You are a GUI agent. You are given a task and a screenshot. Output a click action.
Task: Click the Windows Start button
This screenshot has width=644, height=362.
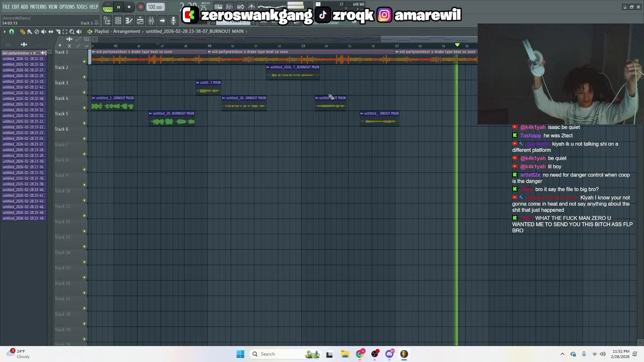click(x=240, y=354)
